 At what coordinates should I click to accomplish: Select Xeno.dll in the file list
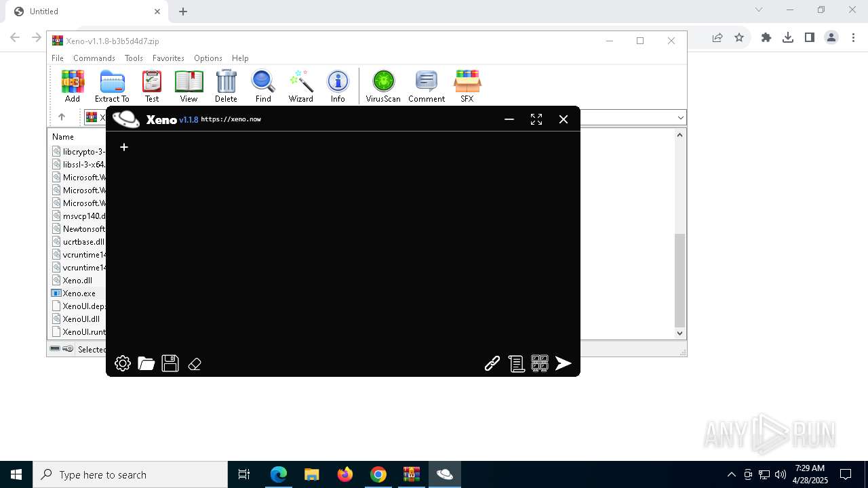tap(78, 281)
